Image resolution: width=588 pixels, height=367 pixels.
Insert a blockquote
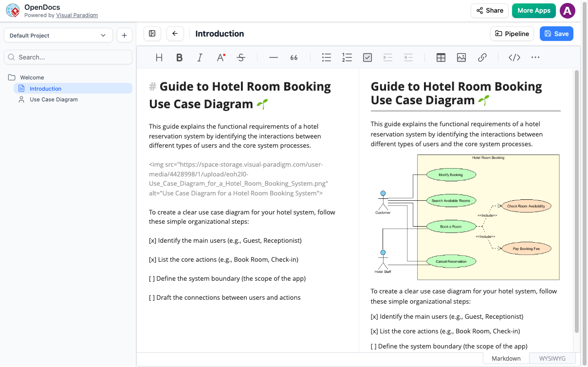point(294,57)
